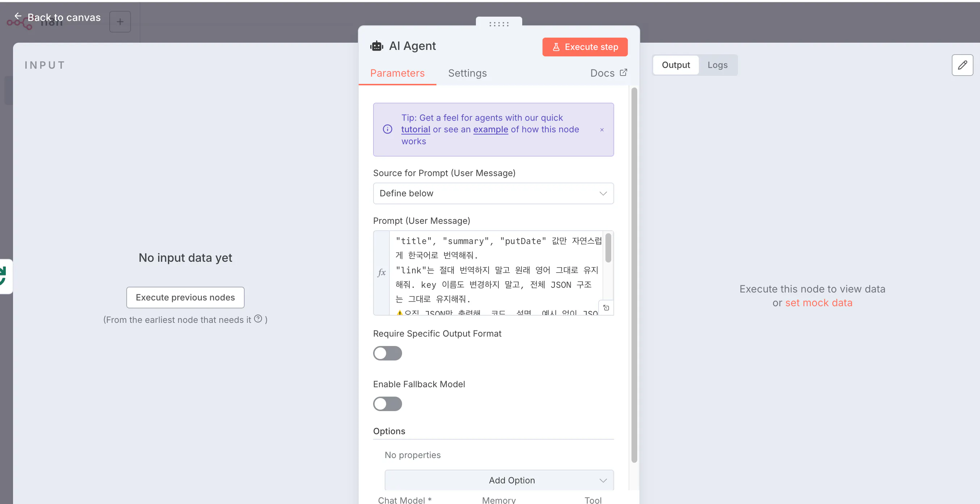Switch to the Parameters tab
The image size is (980, 504).
click(397, 73)
